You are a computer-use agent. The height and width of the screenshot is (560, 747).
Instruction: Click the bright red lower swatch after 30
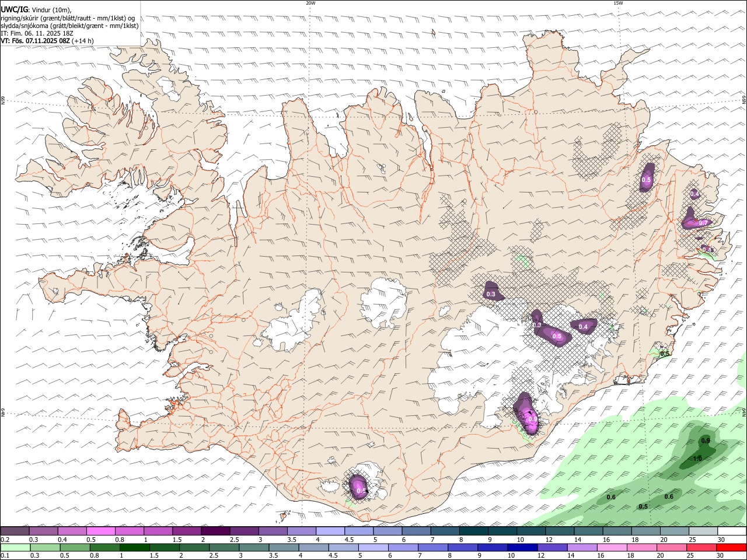pos(731,547)
